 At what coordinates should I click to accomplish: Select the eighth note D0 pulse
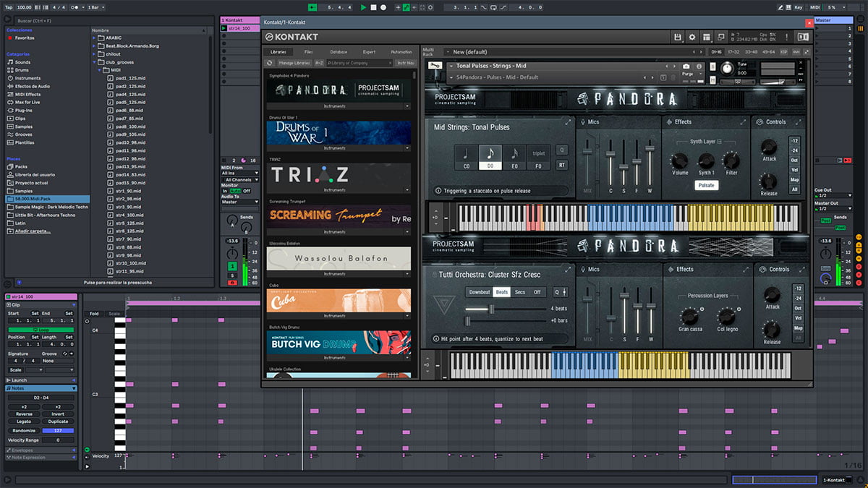pyautogui.click(x=490, y=157)
